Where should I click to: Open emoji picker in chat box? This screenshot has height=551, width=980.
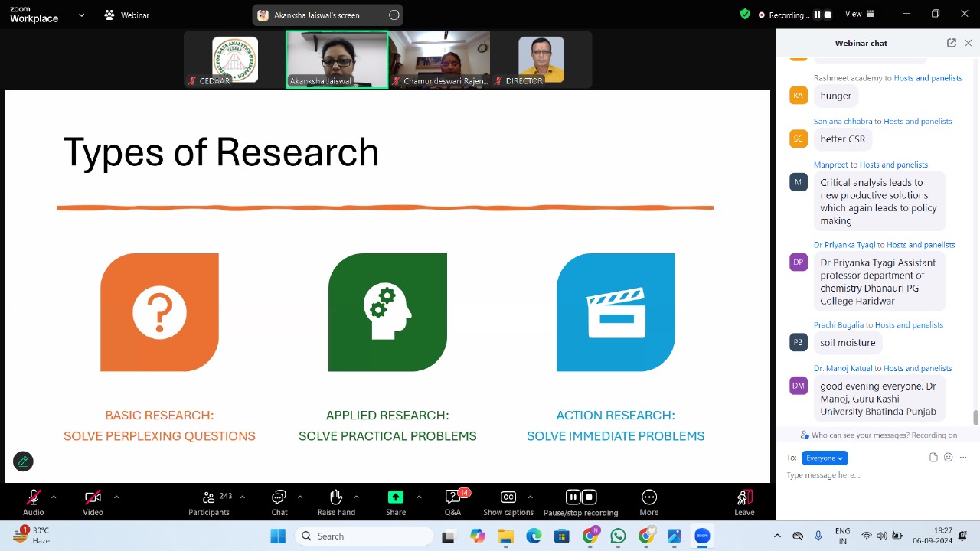point(948,458)
